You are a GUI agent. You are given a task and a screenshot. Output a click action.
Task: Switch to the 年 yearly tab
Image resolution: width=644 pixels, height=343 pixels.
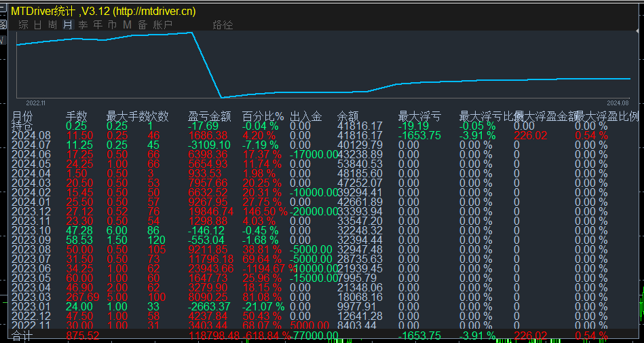[98, 25]
